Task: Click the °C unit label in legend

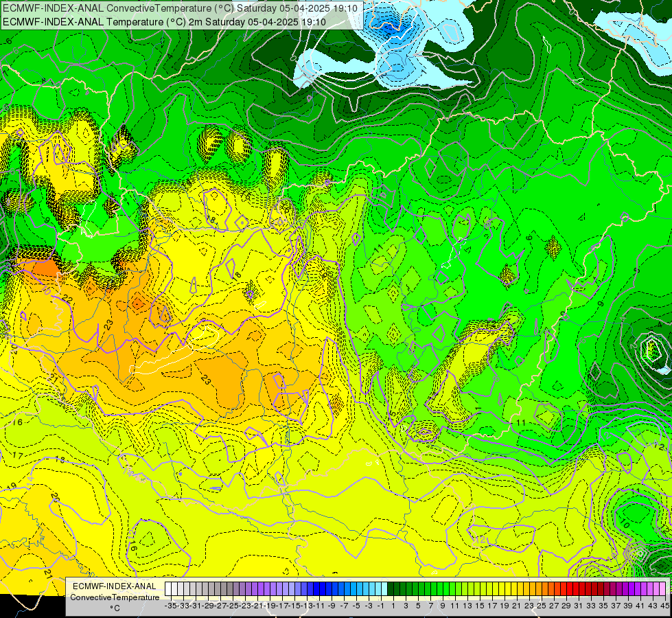Action: click(115, 608)
